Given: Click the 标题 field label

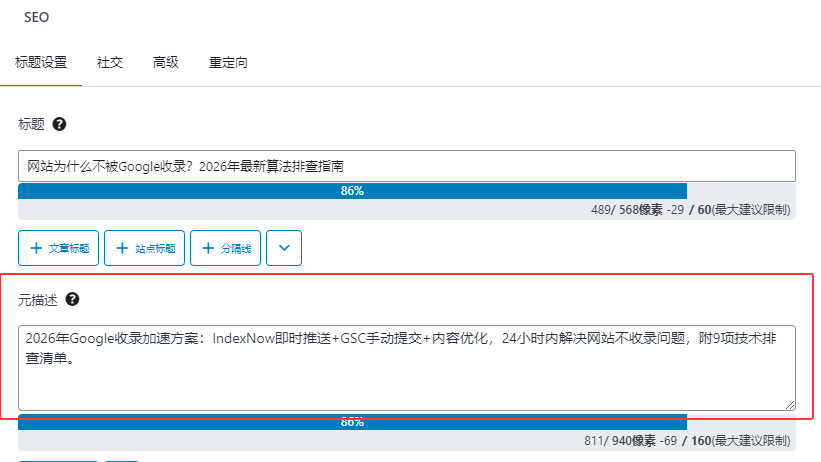Looking at the screenshot, I should point(31,125).
